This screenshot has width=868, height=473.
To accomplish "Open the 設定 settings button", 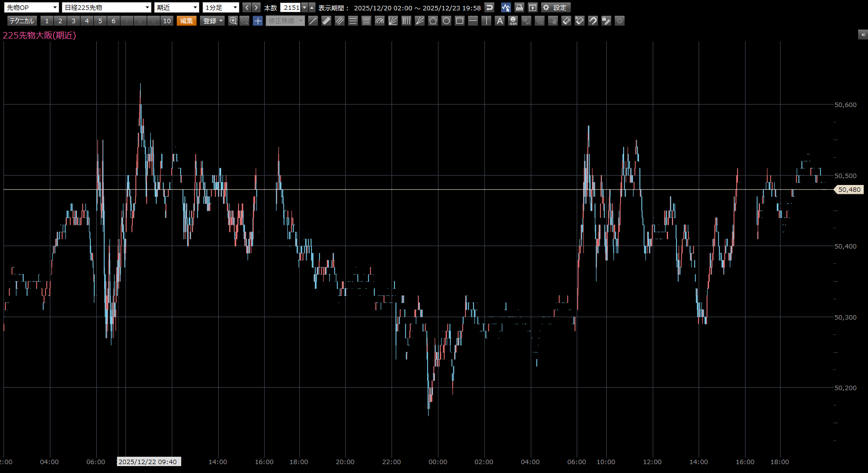I will click(555, 7).
